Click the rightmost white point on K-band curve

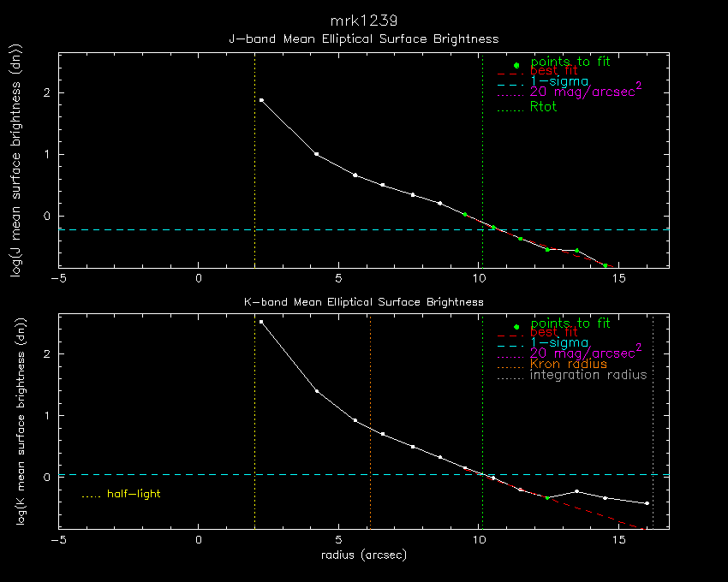(x=647, y=503)
